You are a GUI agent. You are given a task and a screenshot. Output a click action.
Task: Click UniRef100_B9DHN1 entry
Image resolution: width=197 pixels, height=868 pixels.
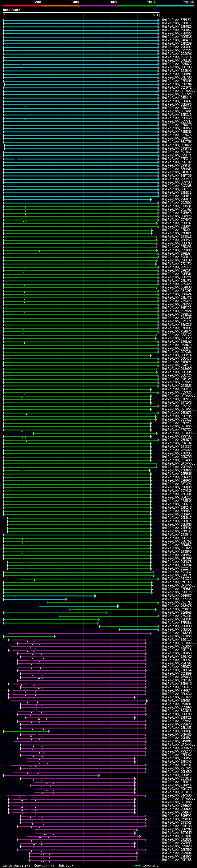(x=177, y=74)
